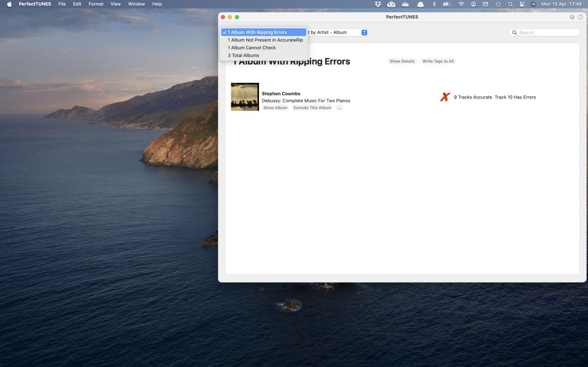Click the red X error icon
This screenshot has width=588, height=367.
point(445,97)
